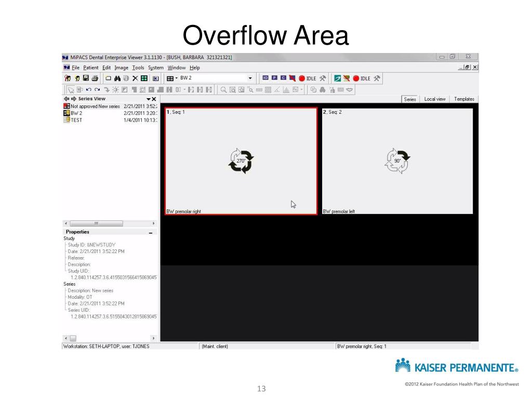Click the brightness sun icon
This screenshot has width=532, height=399.
115,89
